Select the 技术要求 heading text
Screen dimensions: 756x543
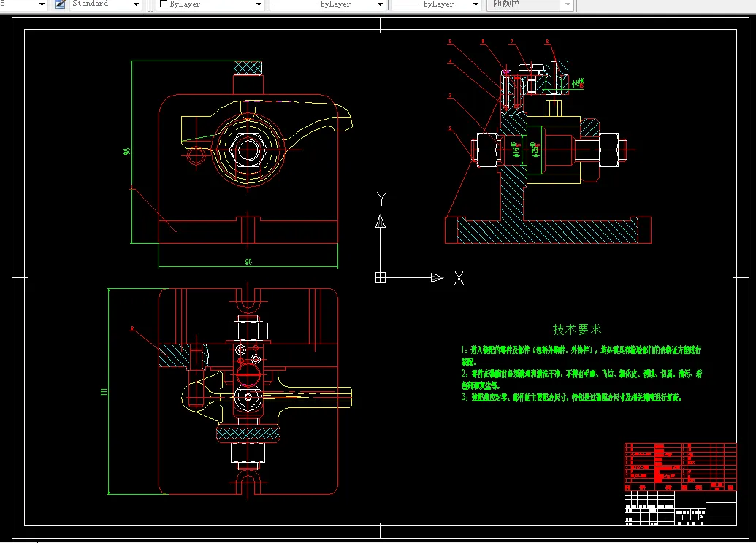coord(576,330)
